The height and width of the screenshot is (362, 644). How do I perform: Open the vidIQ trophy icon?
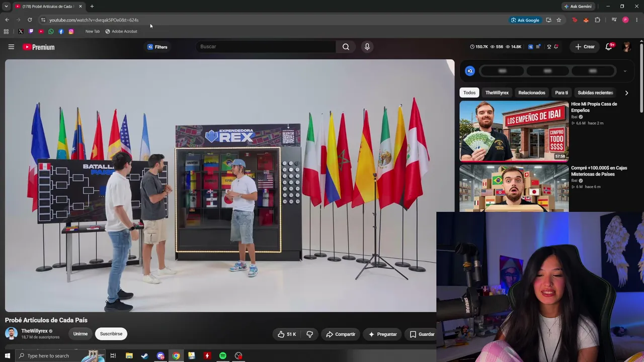[x=549, y=47]
